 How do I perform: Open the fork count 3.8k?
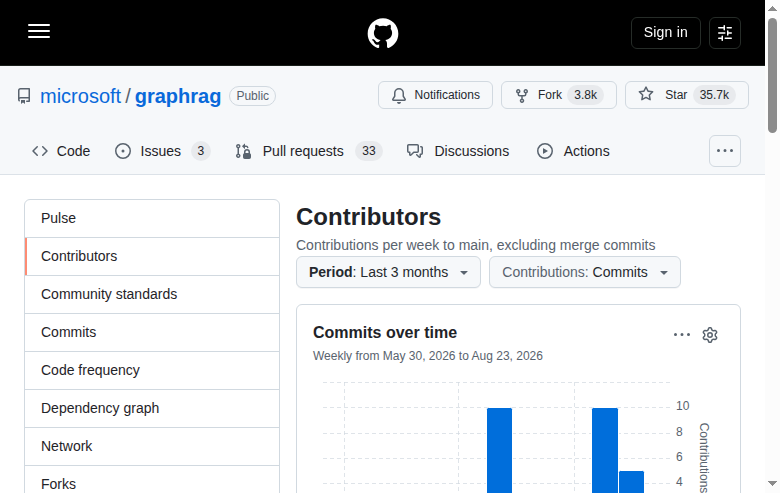point(585,95)
